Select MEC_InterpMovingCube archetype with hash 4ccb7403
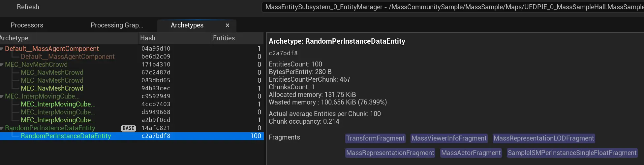Image resolution: width=644 pixels, height=165 pixels. pyautogui.click(x=58, y=104)
